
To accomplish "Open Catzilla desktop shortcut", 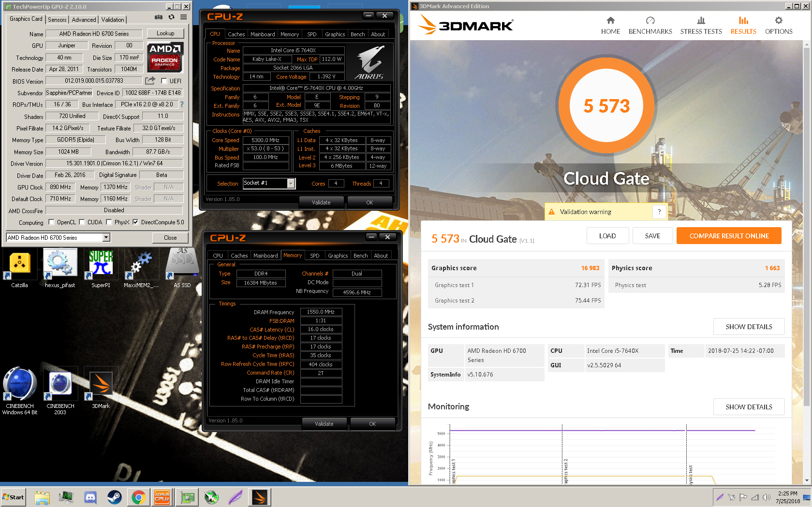I will pos(19,269).
